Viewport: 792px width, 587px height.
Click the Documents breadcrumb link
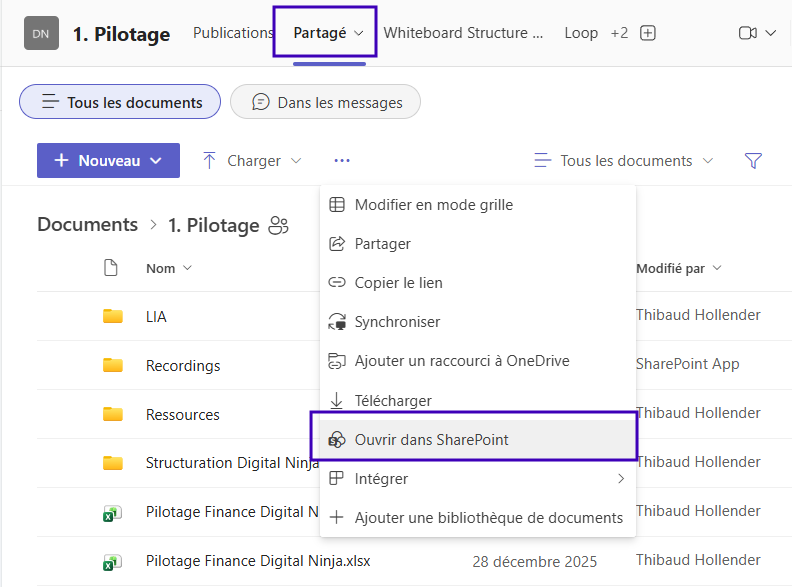click(x=87, y=225)
